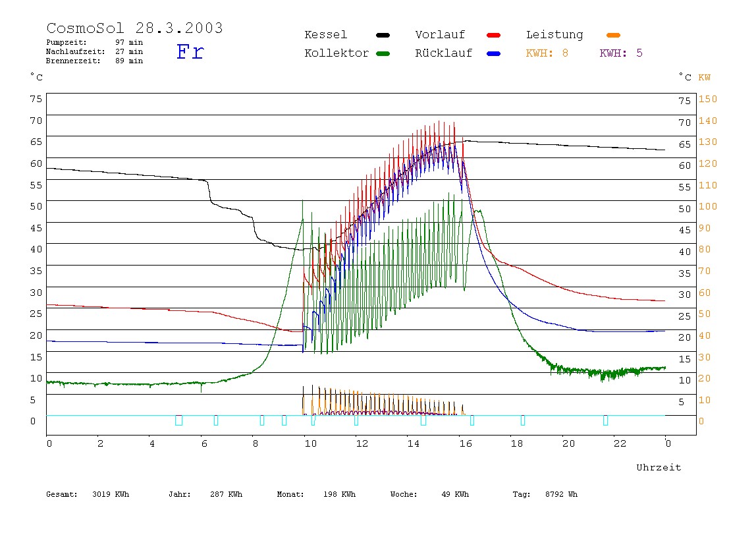Click the orange "150" KW scale value
Image resolution: width=756 pixels, height=535 pixels.
[708, 99]
